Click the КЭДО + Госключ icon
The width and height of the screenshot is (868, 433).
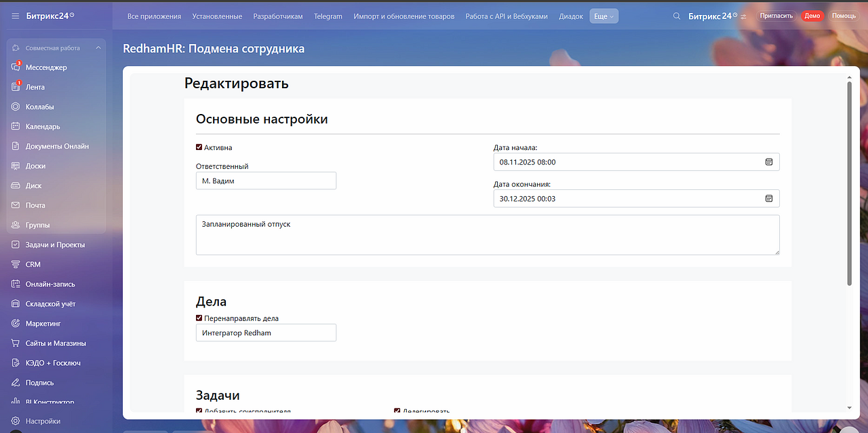coord(16,362)
